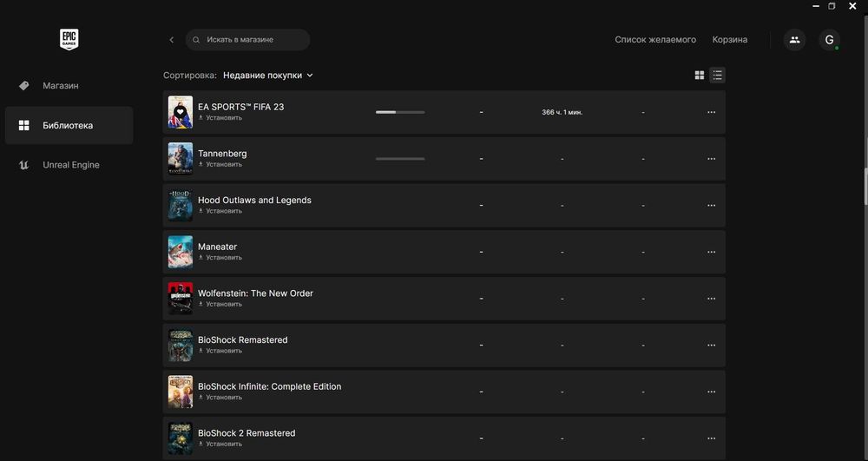Open Wolfenstein: The New Order cover thumbnail
Image resolution: width=868 pixels, height=461 pixels.
pos(181,299)
